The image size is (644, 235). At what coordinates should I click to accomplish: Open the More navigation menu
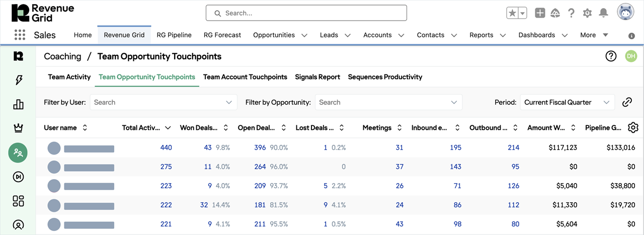[594, 35]
